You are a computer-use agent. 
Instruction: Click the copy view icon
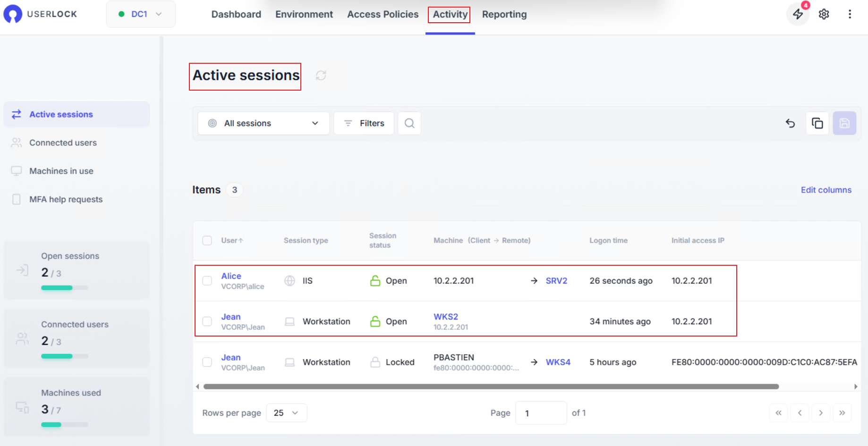[817, 123]
